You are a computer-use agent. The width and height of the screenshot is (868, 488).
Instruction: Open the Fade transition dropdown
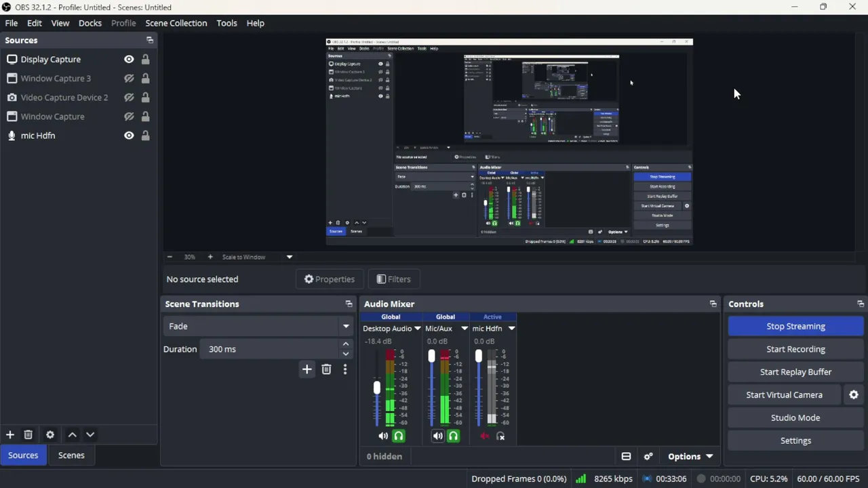[x=346, y=326]
